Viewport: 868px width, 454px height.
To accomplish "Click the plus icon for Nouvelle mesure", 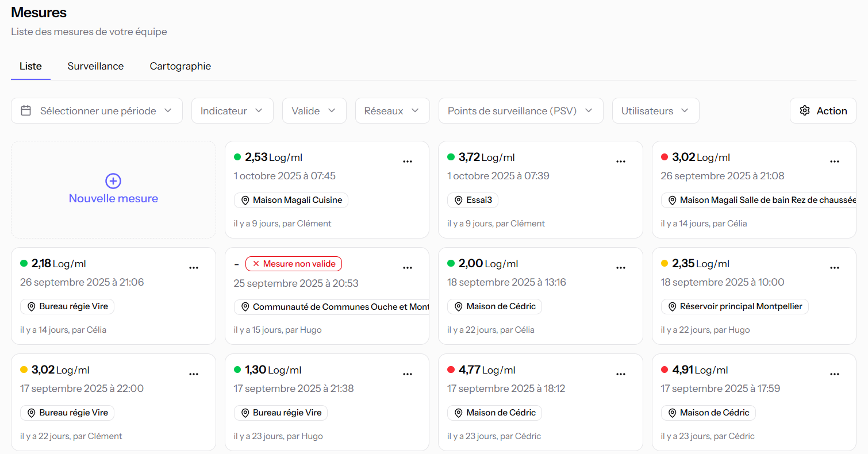I will pos(113,181).
